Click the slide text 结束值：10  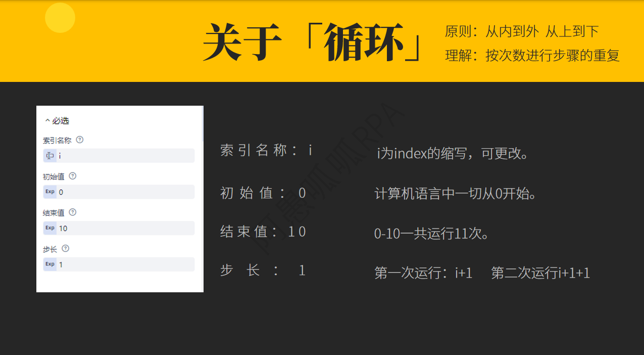[x=263, y=232]
